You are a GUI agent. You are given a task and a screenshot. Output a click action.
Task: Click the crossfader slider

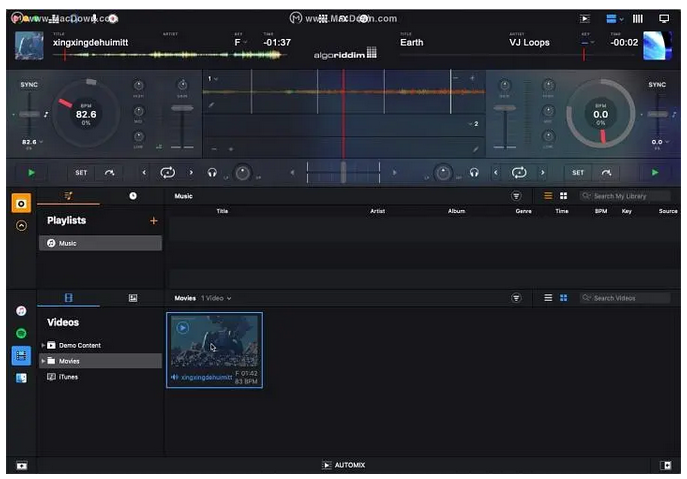pos(343,172)
